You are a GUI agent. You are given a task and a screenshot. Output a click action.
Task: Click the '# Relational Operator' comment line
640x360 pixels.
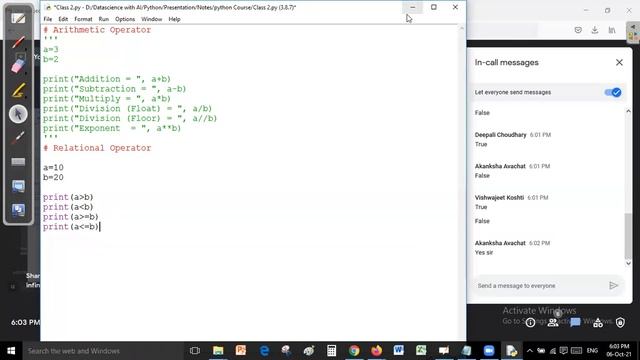click(x=97, y=148)
